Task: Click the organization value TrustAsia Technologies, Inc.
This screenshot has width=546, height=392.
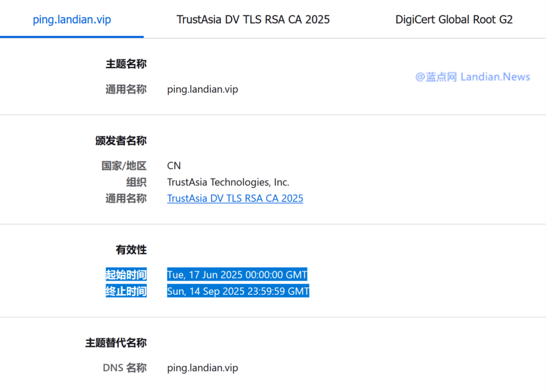Action: [x=228, y=182]
